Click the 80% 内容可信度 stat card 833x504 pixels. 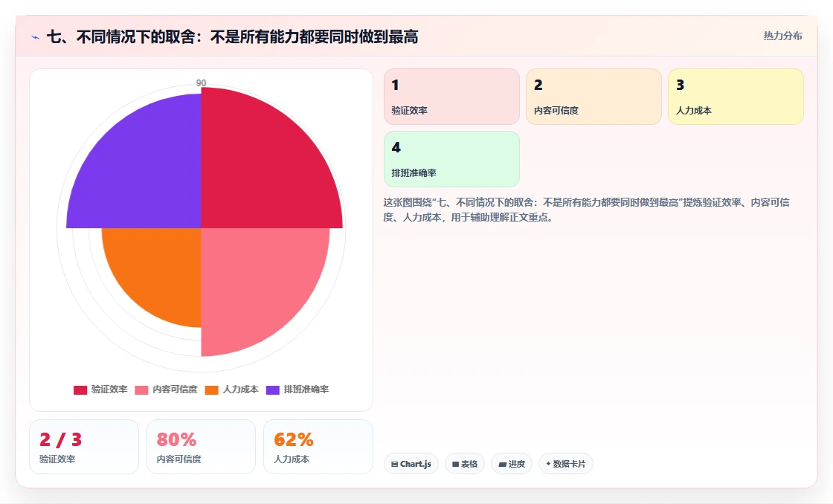[201, 447]
